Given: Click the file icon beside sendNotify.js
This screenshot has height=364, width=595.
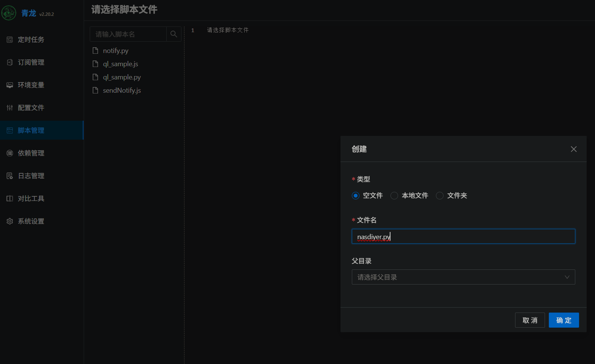Looking at the screenshot, I should click(95, 90).
